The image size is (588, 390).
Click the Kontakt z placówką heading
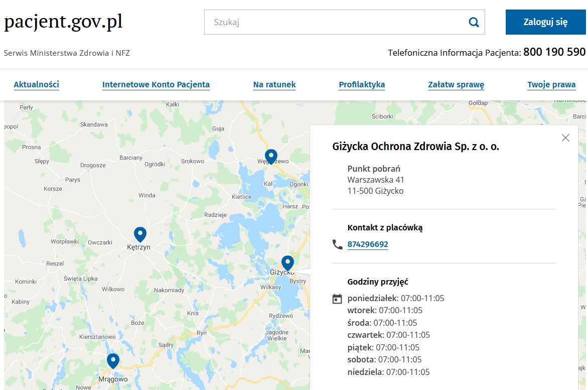tap(385, 227)
